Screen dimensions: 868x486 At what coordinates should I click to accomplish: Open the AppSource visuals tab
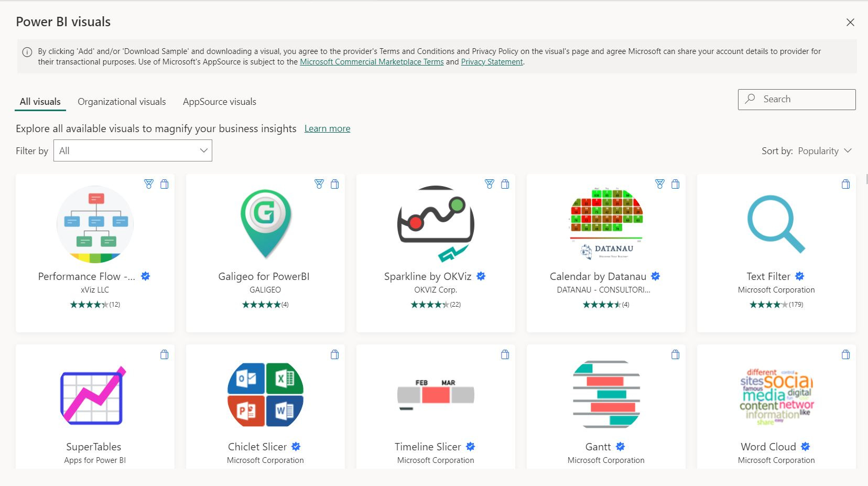[x=220, y=102]
